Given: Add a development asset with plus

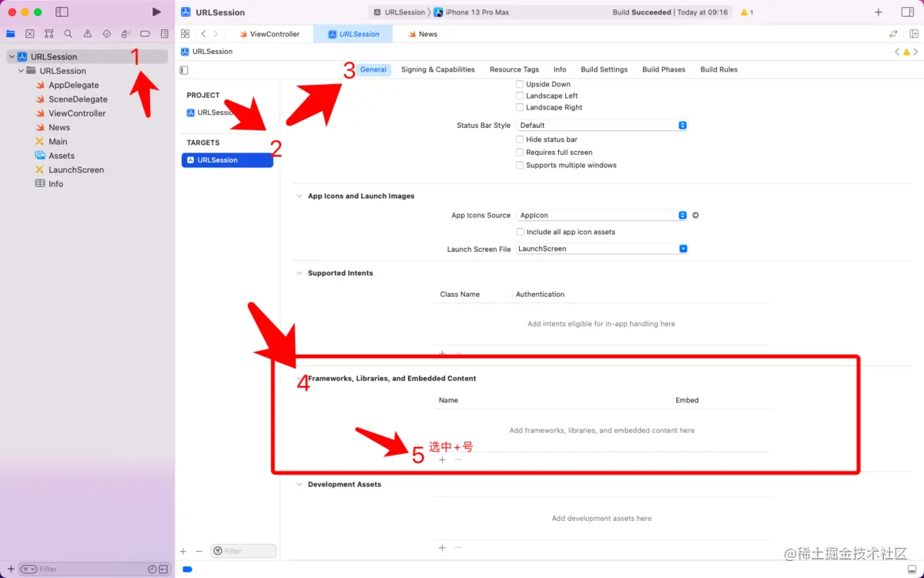Looking at the screenshot, I should click(x=442, y=547).
